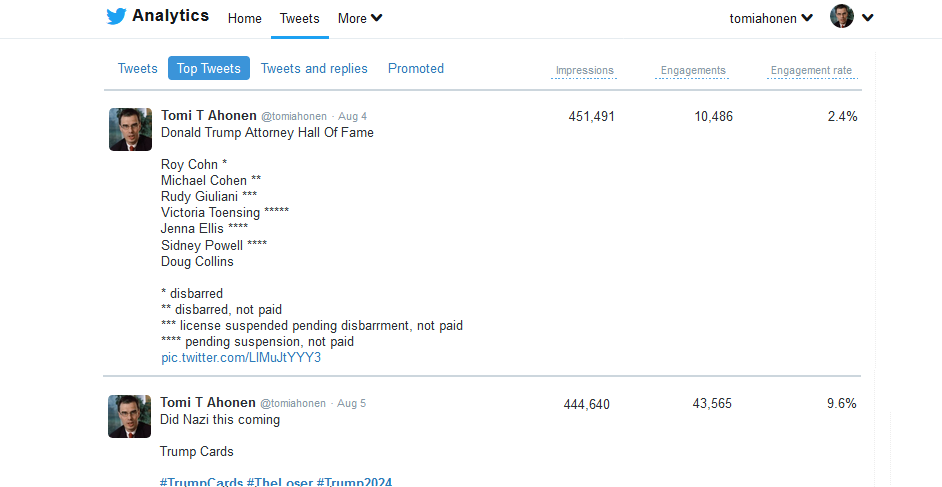Click the Twitter bird logo
Image resolution: width=942 pixels, height=487 pixels.
click(x=116, y=16)
